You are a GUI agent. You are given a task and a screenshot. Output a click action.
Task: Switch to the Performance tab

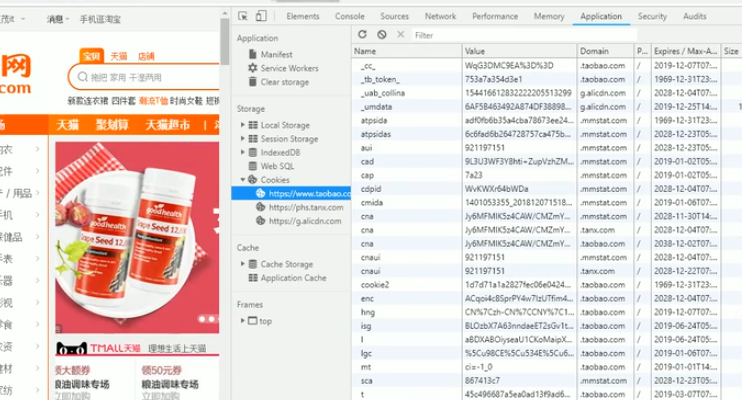(495, 16)
